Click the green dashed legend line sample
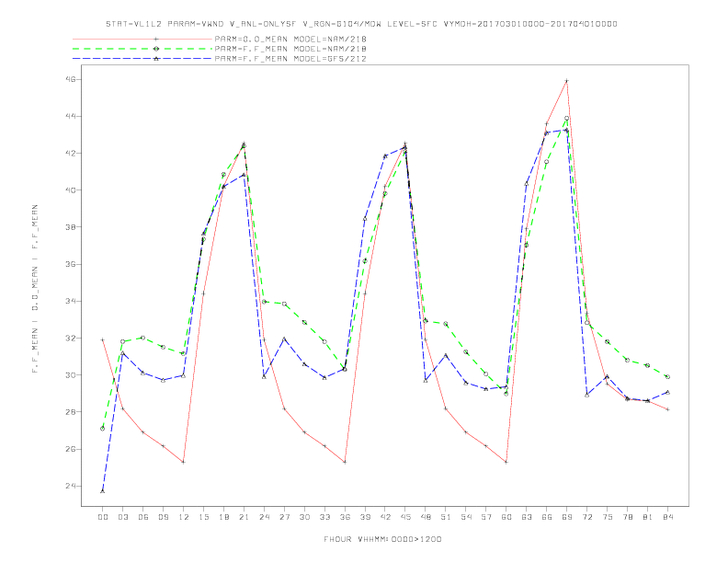 (142, 49)
